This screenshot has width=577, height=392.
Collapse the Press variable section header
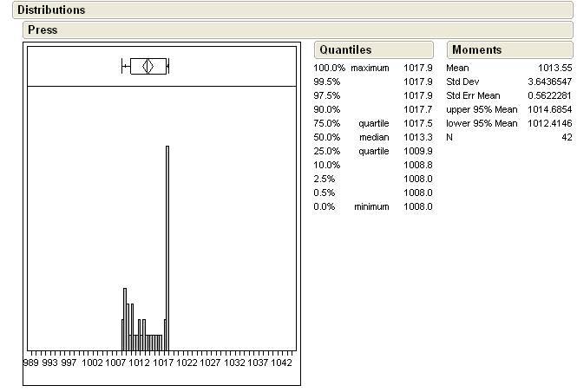tap(43, 29)
